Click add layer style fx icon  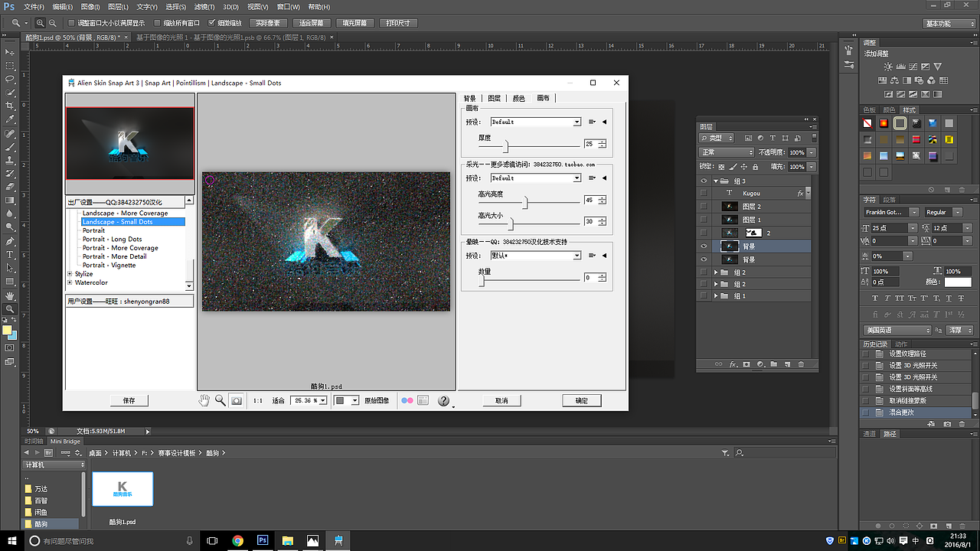[733, 364]
